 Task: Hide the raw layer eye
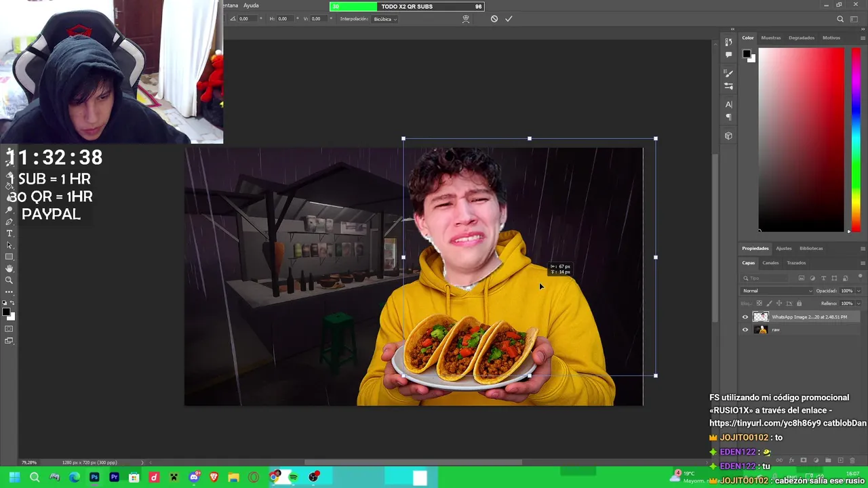[745, 330]
